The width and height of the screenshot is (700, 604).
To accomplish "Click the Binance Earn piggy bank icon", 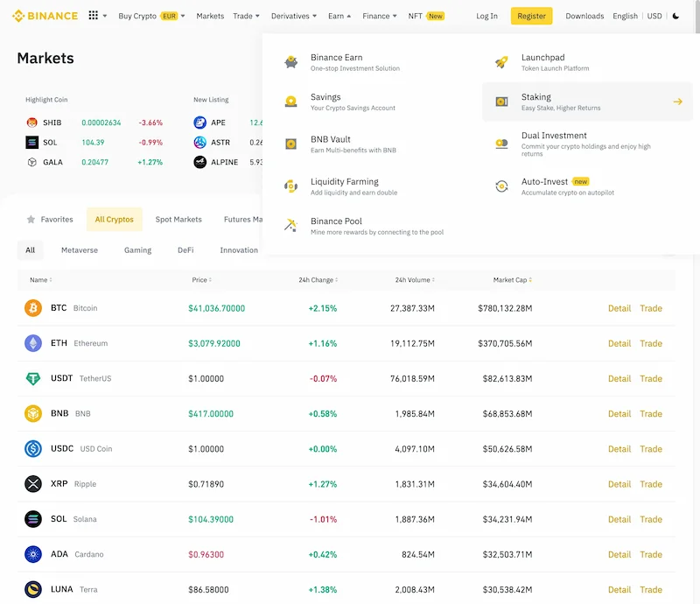I will pos(291,62).
